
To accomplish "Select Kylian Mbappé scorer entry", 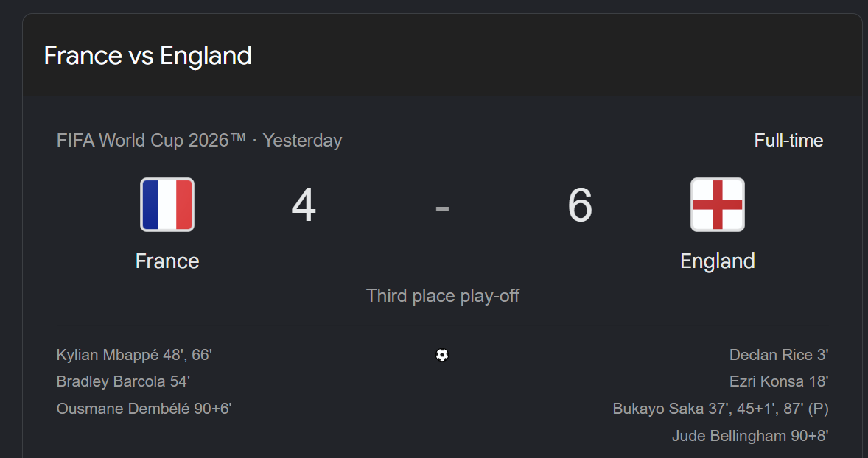I will tap(135, 355).
